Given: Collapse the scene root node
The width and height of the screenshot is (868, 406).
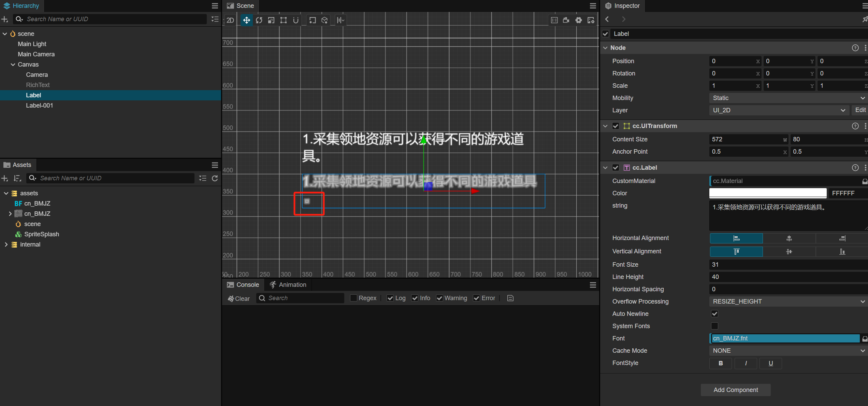Looking at the screenshot, I should (x=5, y=34).
